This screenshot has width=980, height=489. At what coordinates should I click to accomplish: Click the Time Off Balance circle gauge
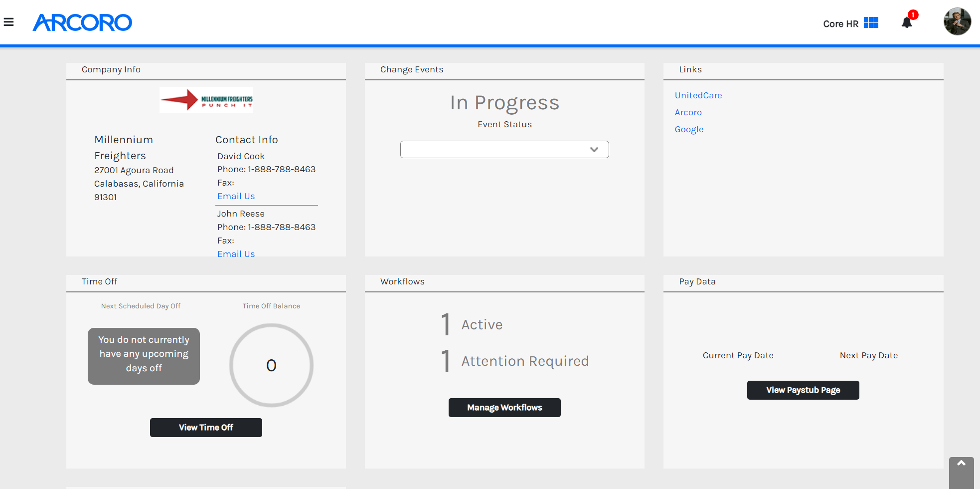(271, 365)
